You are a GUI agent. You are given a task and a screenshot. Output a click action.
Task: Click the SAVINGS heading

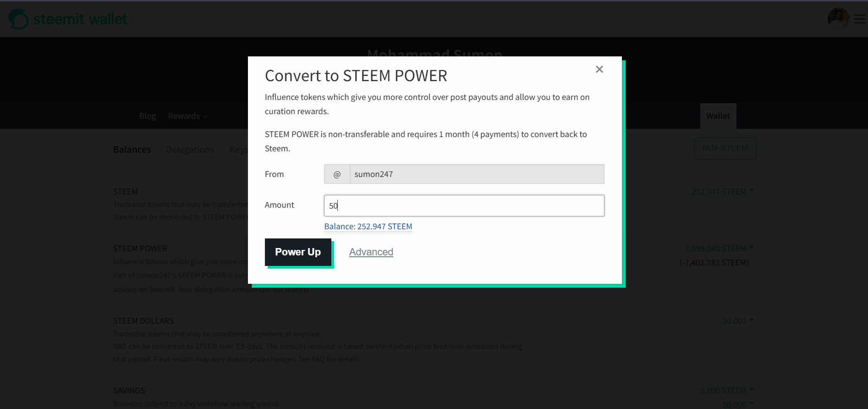point(129,391)
